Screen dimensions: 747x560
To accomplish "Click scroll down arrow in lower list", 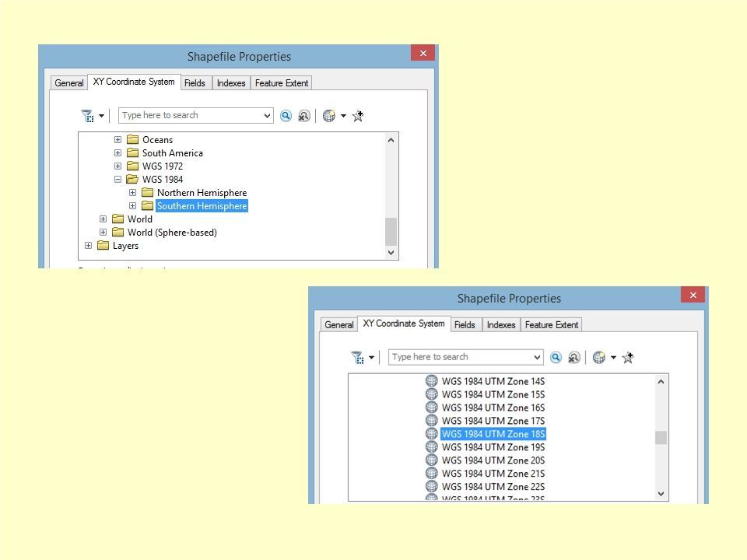I will coord(661,494).
